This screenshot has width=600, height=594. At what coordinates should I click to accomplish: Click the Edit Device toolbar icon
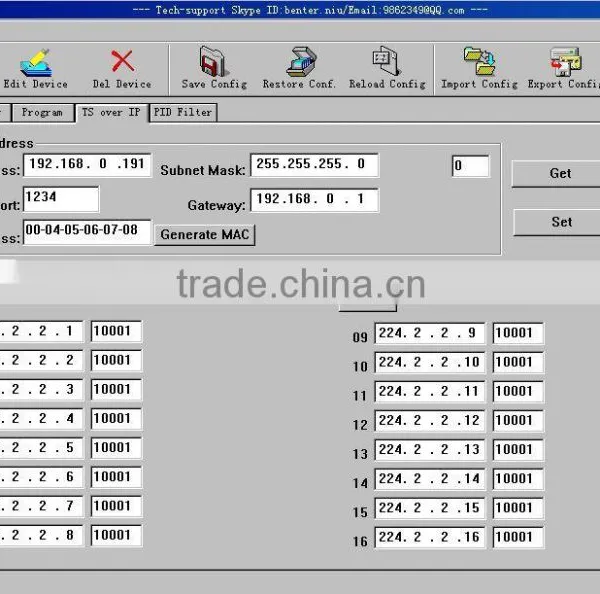(36, 63)
